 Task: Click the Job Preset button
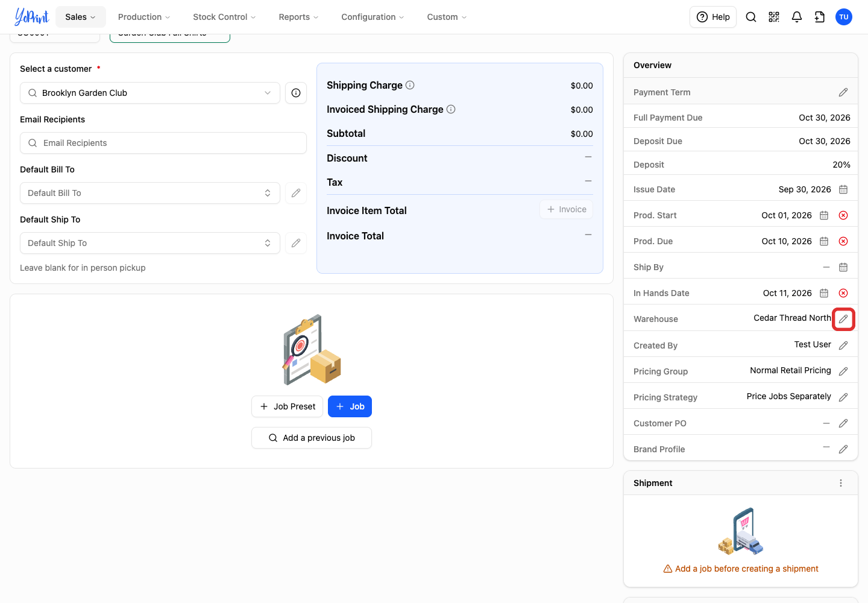(x=288, y=406)
